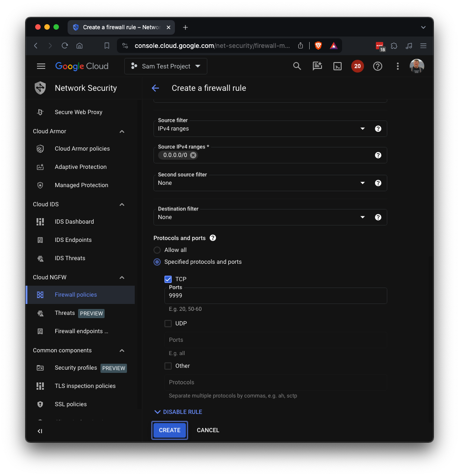459x476 pixels.
Task: Open a new browser tab
Action: (x=185, y=27)
